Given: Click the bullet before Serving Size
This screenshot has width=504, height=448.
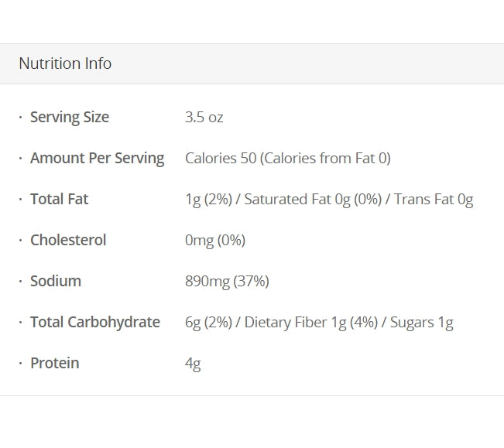Looking at the screenshot, I should [20, 118].
